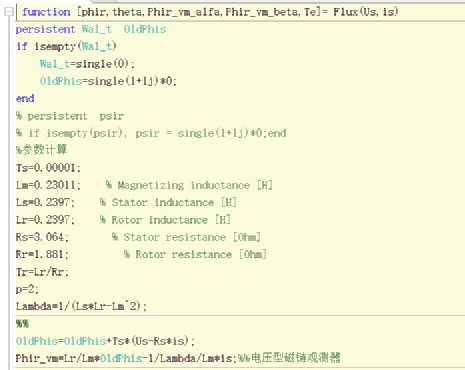Click the Lambda=1/(Ls*Lr-Lm^2) line
Screen dimensions: 465x370
81,306
